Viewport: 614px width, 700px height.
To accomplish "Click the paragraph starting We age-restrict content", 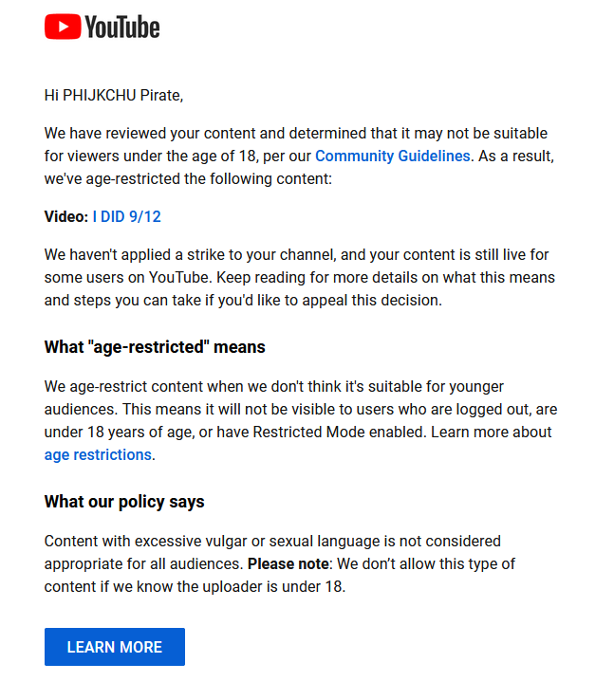I will pos(301,420).
